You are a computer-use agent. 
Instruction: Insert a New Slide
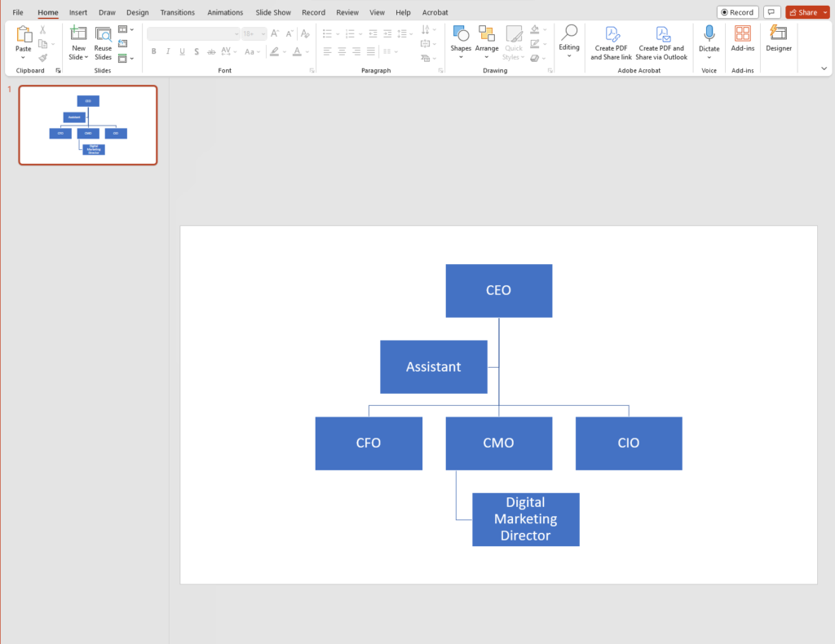[x=78, y=42]
